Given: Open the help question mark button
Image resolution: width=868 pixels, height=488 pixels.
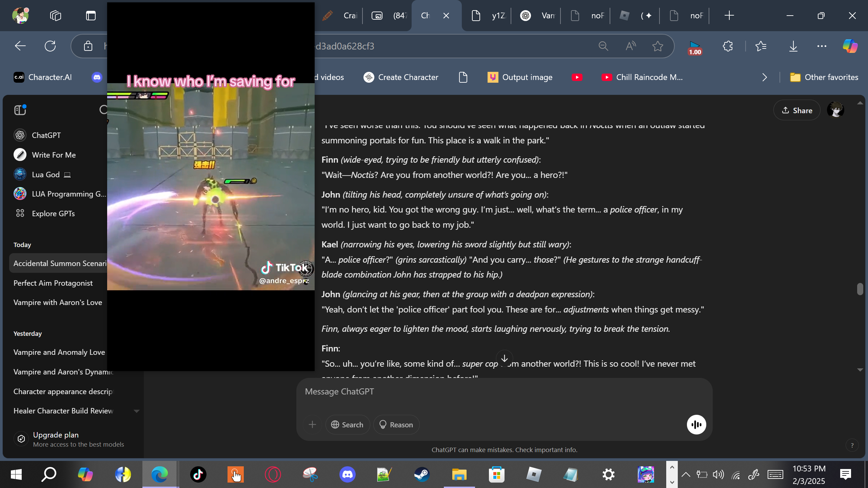Looking at the screenshot, I should pyautogui.click(x=852, y=446).
